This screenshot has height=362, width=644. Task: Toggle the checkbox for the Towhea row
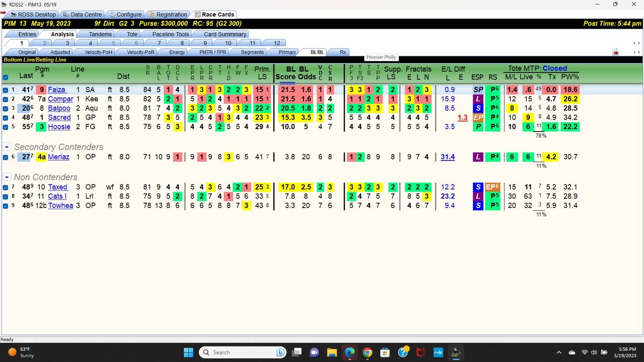tap(6, 206)
